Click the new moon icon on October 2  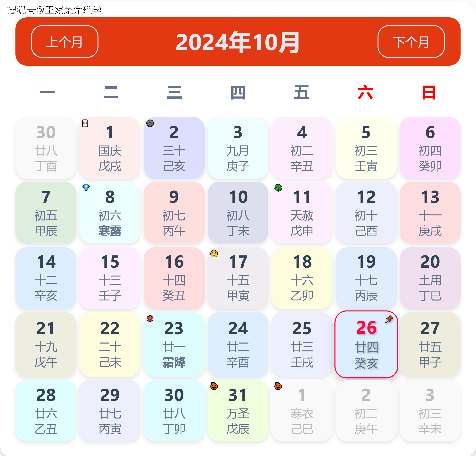tap(150, 123)
